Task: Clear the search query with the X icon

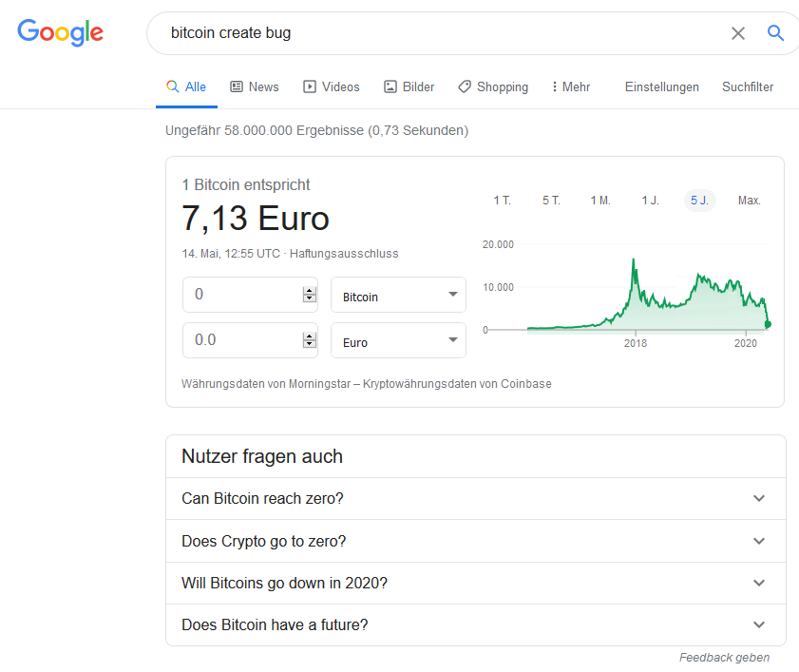Action: click(738, 33)
